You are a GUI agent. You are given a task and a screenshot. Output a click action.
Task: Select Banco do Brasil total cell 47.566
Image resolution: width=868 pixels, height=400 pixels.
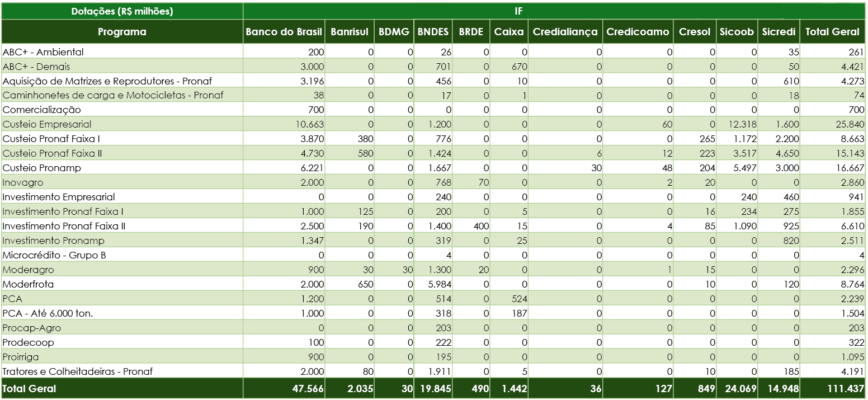point(284,388)
